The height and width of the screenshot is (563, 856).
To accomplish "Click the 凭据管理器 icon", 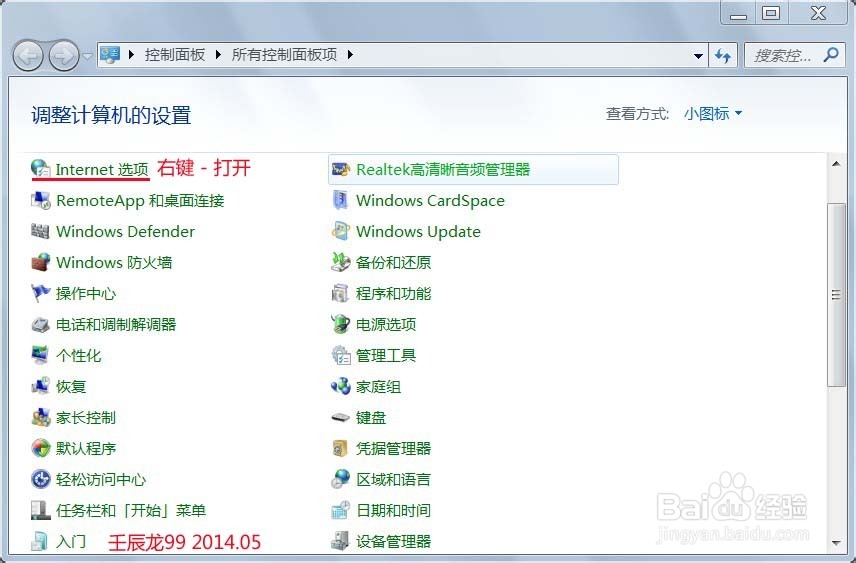I will pos(341,448).
